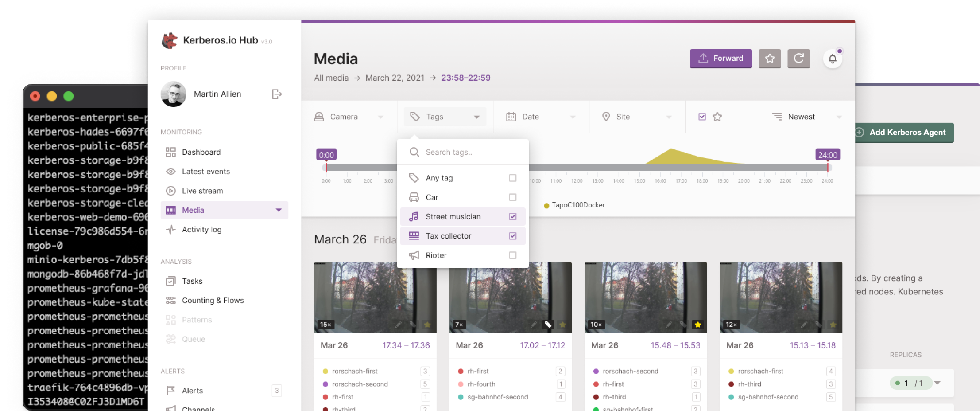Click the Add Kerberos Agent button

click(904, 133)
